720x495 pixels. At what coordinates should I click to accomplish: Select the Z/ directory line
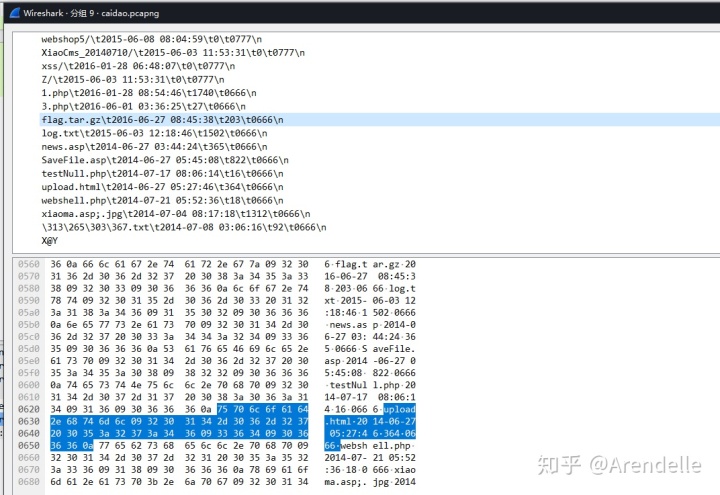point(133,79)
